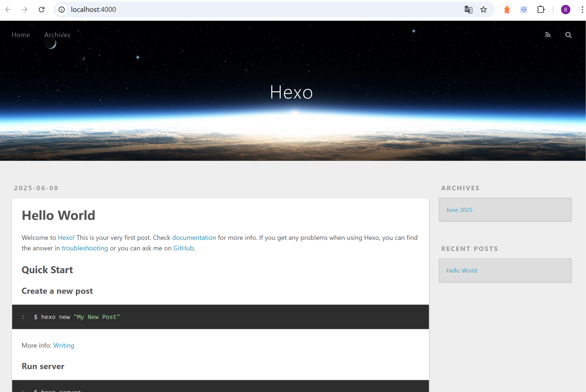View site information icon in address bar

click(x=62, y=10)
